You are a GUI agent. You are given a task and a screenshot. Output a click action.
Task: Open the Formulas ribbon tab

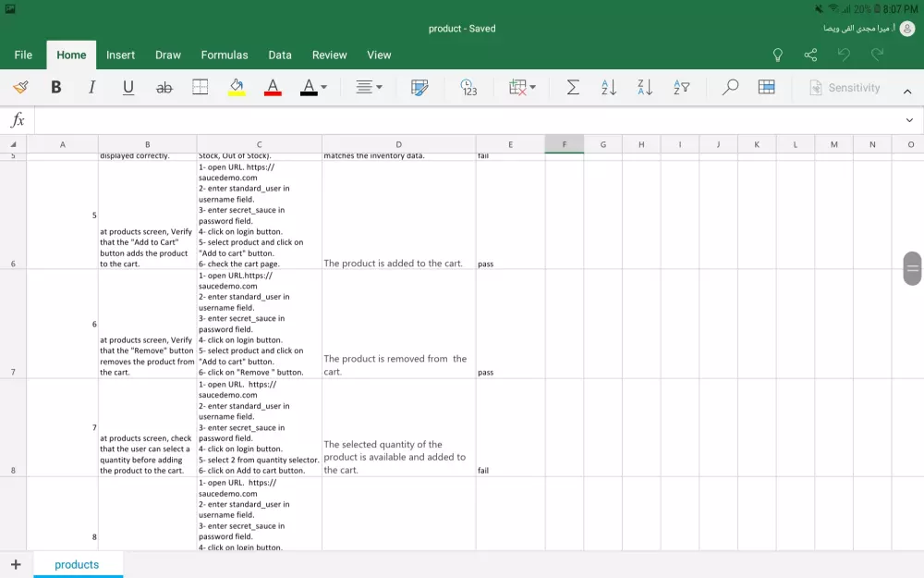[x=225, y=55]
